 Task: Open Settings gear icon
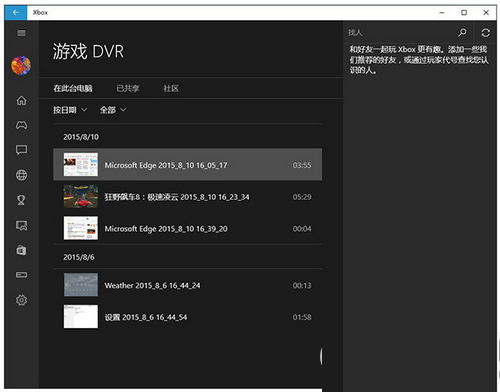pyautogui.click(x=21, y=300)
